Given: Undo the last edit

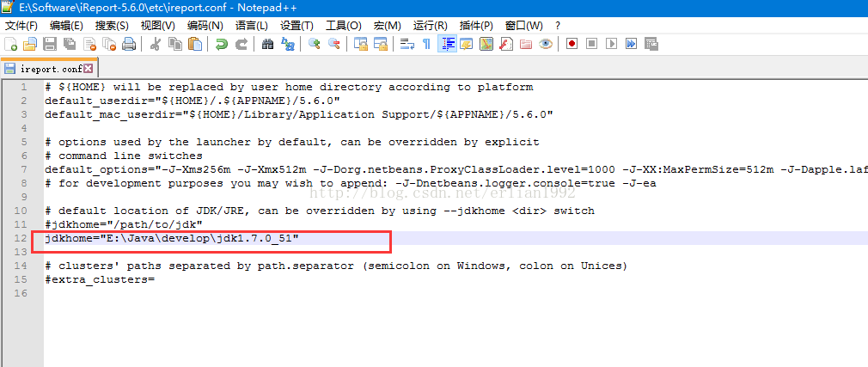Looking at the screenshot, I should [x=222, y=45].
